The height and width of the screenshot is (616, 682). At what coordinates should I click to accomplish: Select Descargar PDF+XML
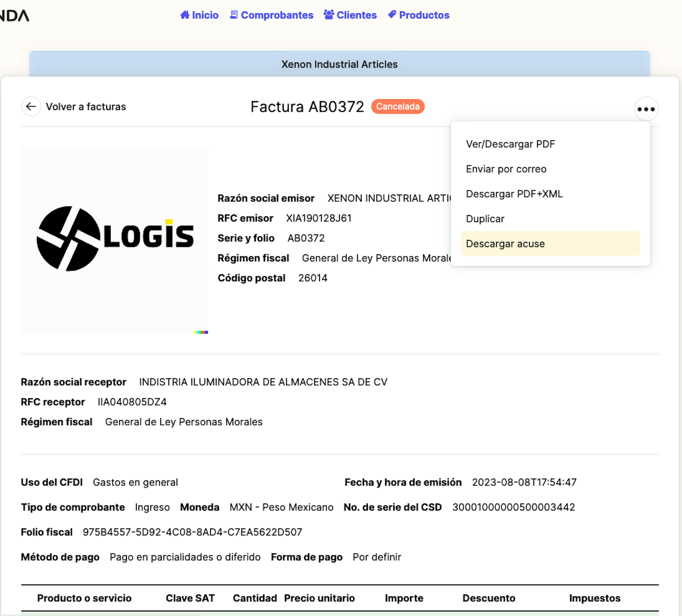point(550,194)
